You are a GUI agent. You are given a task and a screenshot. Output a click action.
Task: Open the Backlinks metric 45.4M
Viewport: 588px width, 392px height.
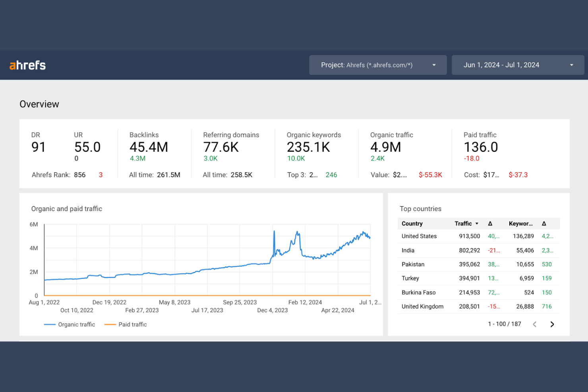point(149,147)
